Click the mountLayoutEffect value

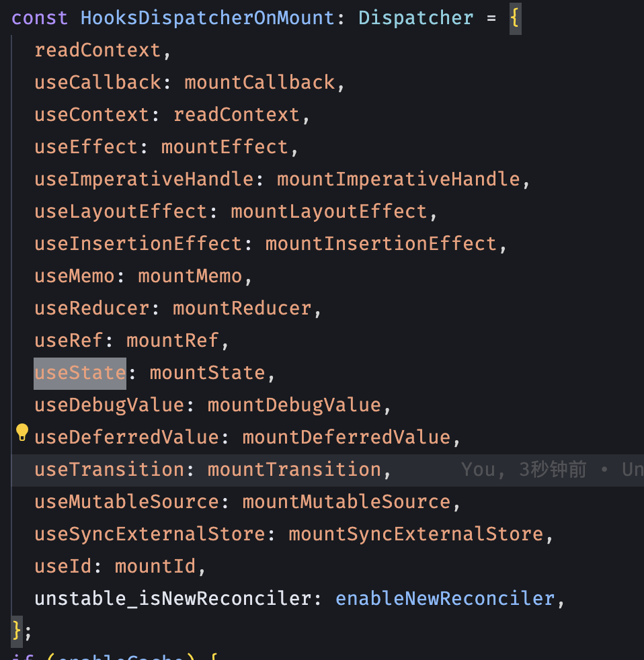pyautogui.click(x=329, y=212)
